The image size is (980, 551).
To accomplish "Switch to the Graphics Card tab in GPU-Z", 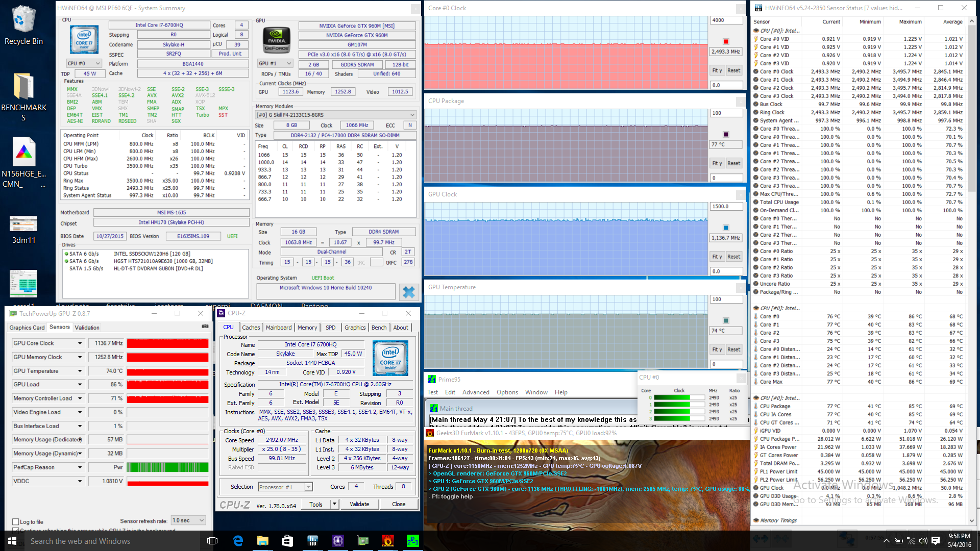I will click(x=27, y=328).
